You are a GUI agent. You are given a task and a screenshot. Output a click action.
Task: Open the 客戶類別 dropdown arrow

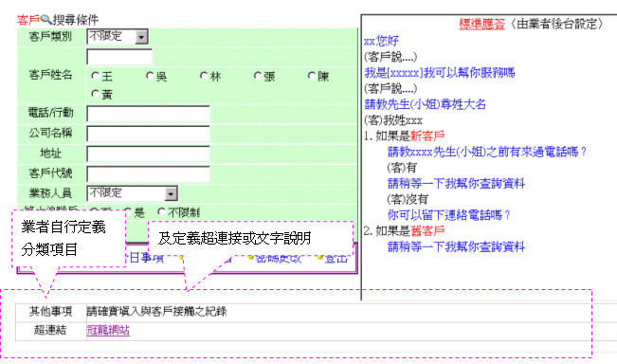[x=141, y=37]
